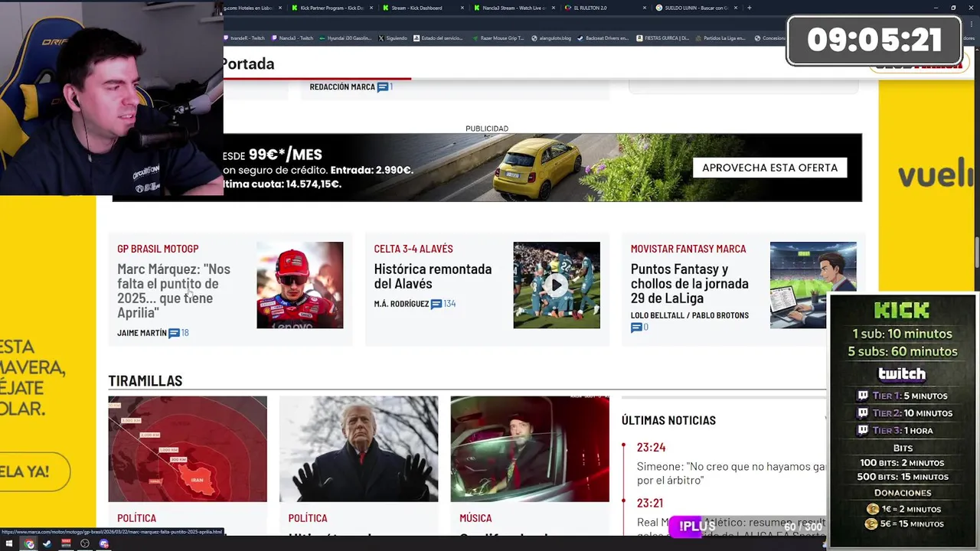Open FIESTAS GUIRCA bookmark
This screenshot has width=980, height=551.
(663, 37)
